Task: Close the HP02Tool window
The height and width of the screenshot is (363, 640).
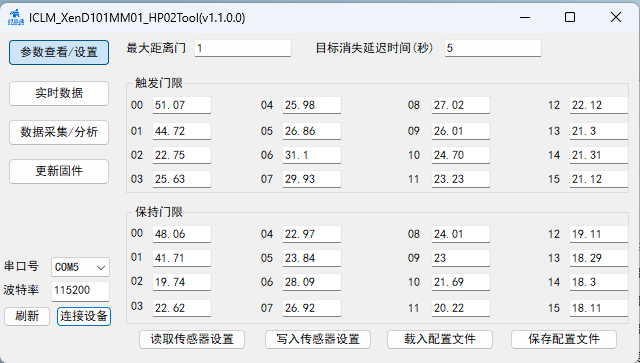Action: click(x=616, y=18)
